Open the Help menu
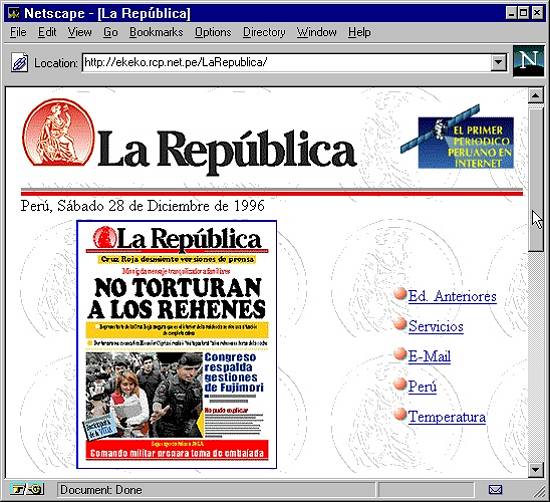This screenshot has width=550, height=502. pos(359,32)
